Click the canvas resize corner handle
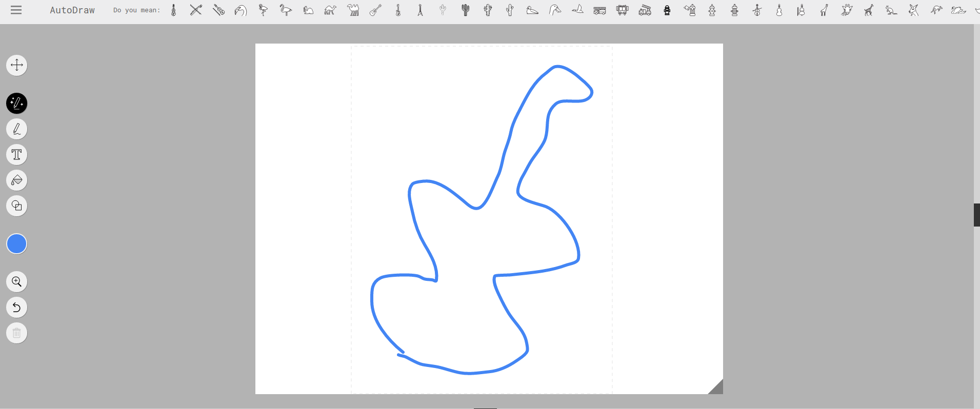 (x=716, y=387)
